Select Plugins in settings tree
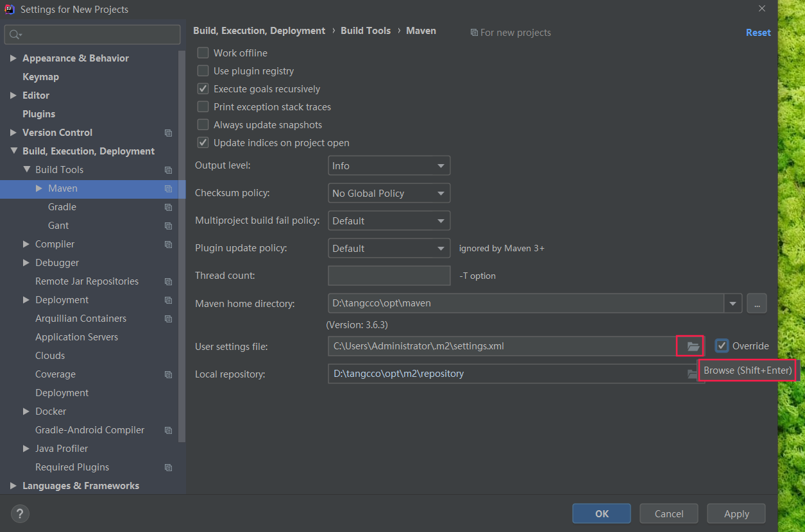805x532 pixels. point(38,114)
